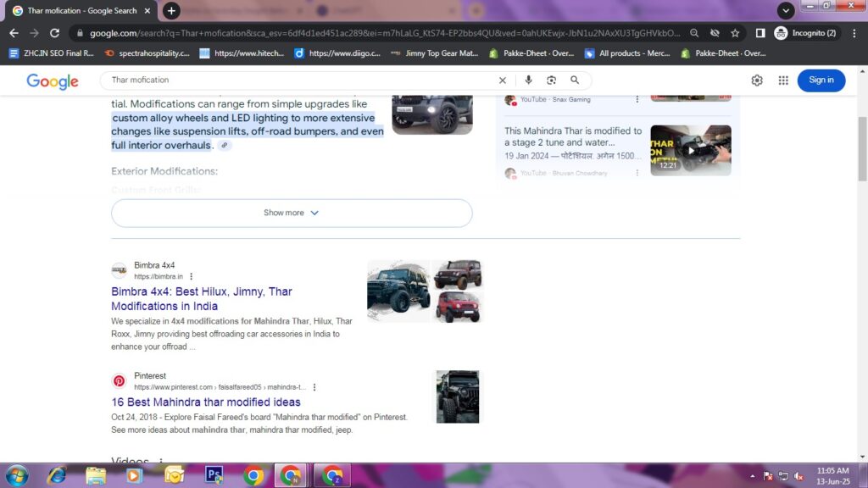Open Quick Settings via the gear icon
This screenshot has height=488, width=868.
[x=757, y=80]
